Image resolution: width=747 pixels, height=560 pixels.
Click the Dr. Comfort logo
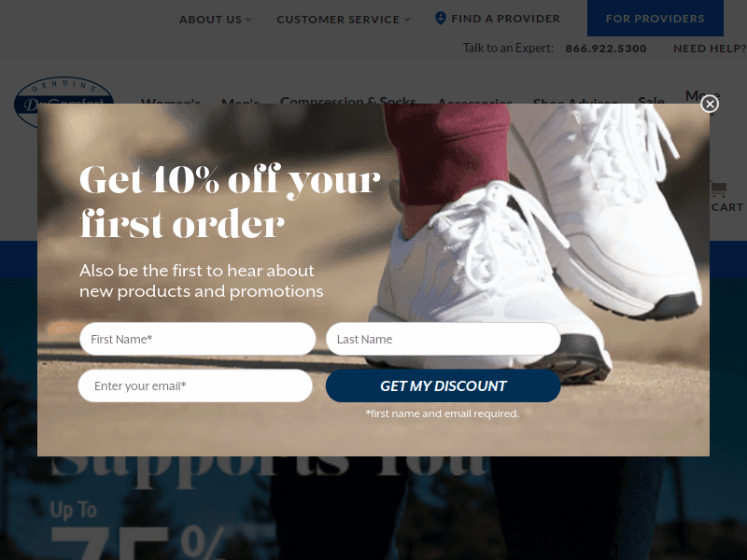click(x=63, y=102)
